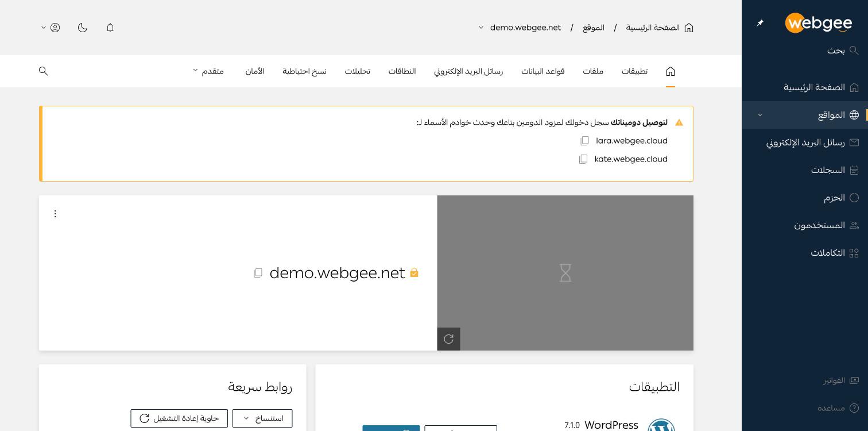
Task: Click the webgee logo
Action: coord(819,23)
